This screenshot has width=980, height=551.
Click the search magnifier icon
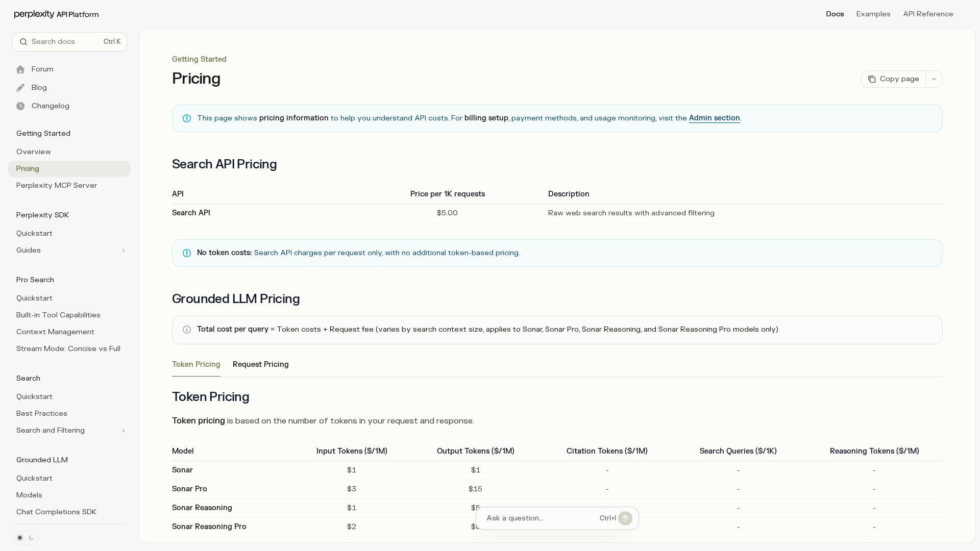(x=23, y=42)
